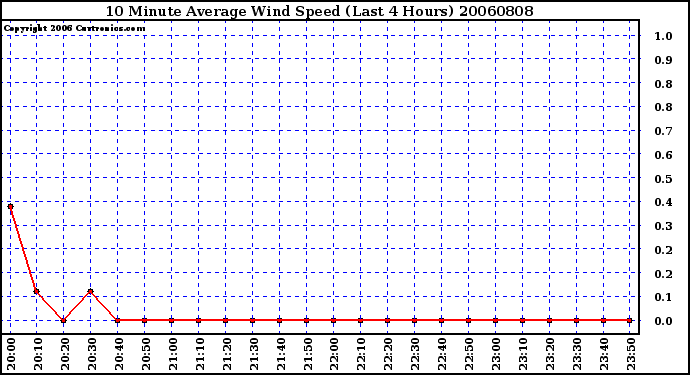Select the 0.7 y-axis label
Image resolution: width=690 pixels, height=375 pixels.
[664, 131]
